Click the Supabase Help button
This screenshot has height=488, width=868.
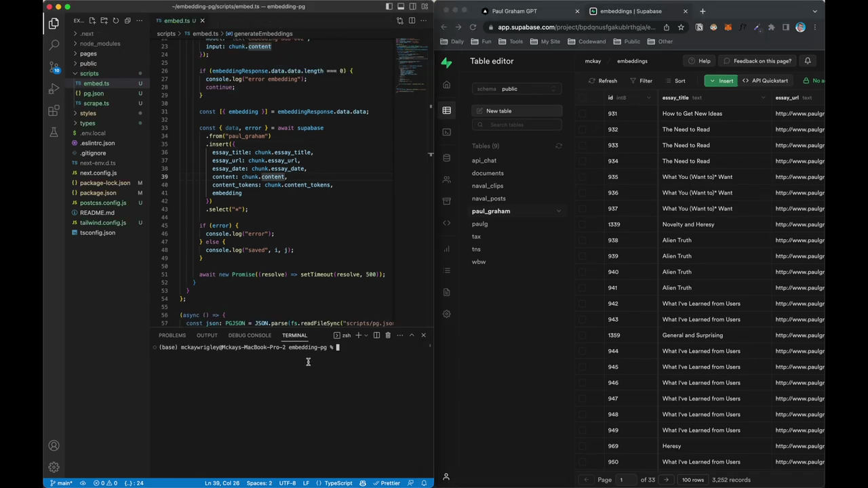click(x=699, y=61)
